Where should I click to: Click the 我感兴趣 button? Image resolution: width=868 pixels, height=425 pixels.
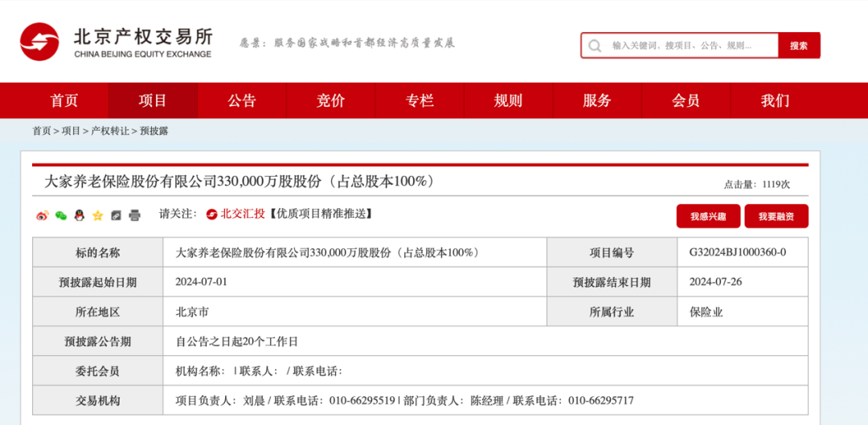tap(708, 216)
